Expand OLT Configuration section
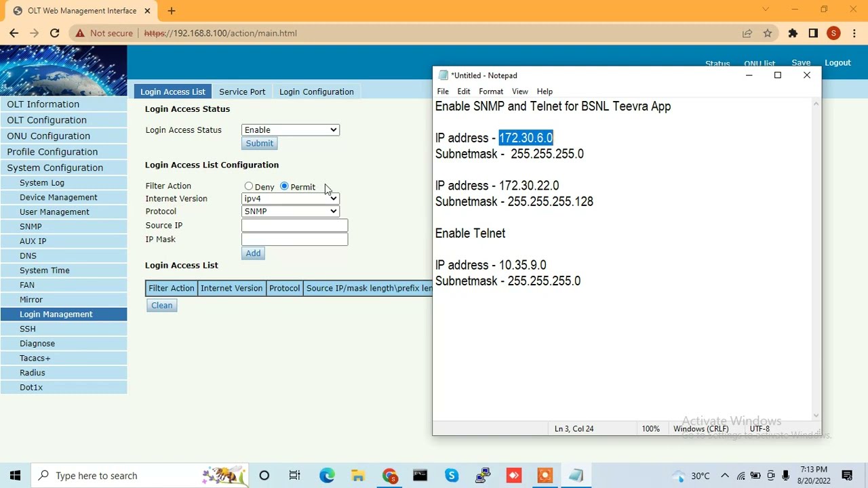This screenshot has width=868, height=488. pos(63,120)
